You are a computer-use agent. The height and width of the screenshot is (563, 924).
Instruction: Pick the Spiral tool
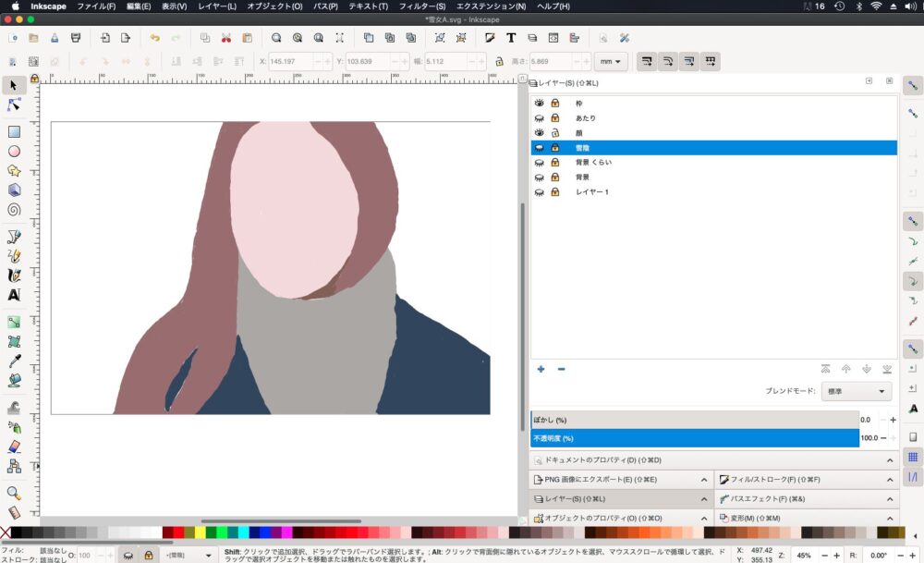click(x=14, y=209)
